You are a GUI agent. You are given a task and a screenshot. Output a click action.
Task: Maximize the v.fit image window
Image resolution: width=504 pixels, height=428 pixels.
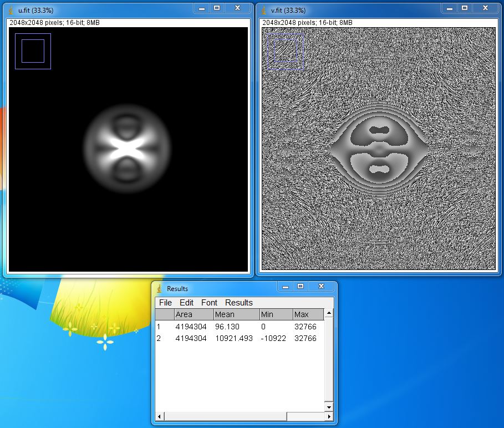[x=465, y=8]
